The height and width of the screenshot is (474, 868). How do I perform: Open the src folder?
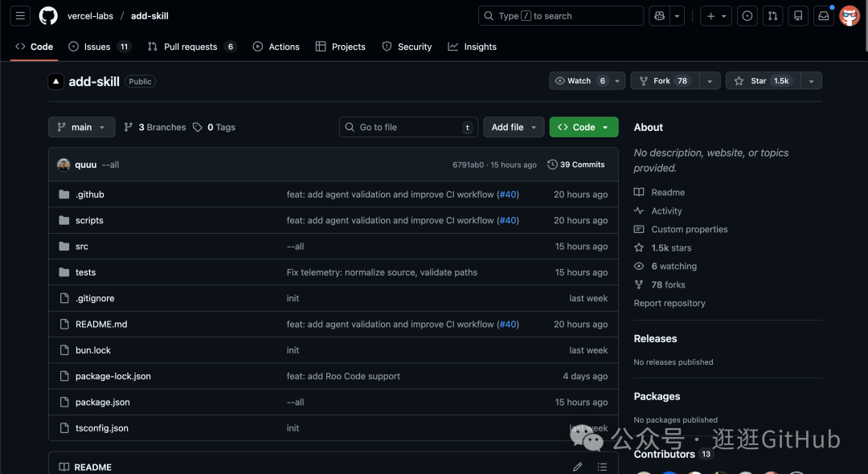coord(82,247)
